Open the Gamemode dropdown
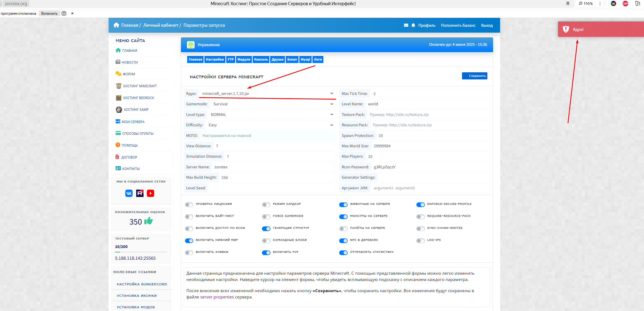 tap(273, 104)
